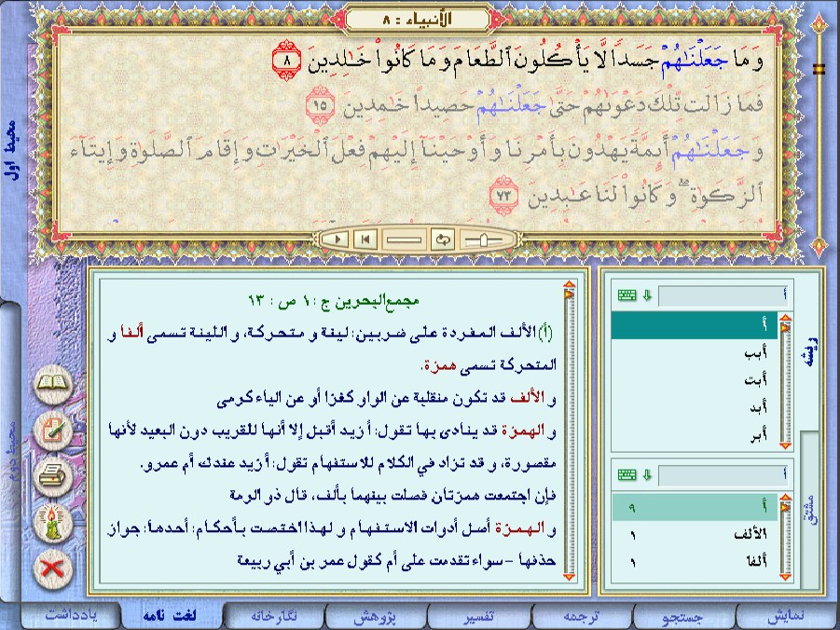Switch to محيط اول side tab
840x630 pixels.
(11, 151)
